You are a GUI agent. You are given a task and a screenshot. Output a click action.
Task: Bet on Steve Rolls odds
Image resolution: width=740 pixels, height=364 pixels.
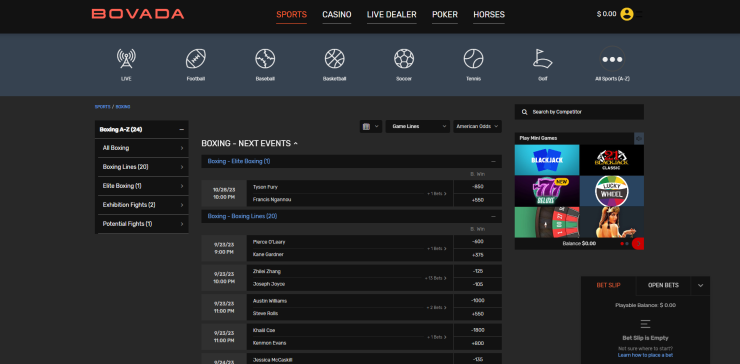tap(478, 314)
